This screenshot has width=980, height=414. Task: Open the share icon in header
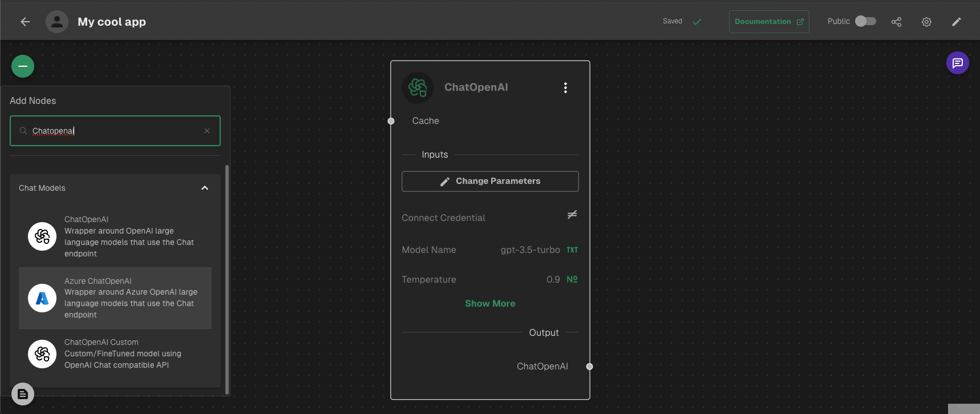click(896, 22)
